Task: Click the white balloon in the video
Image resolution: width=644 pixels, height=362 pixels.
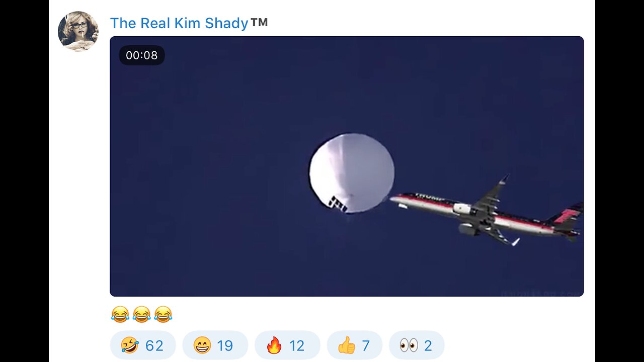Action: click(x=352, y=173)
